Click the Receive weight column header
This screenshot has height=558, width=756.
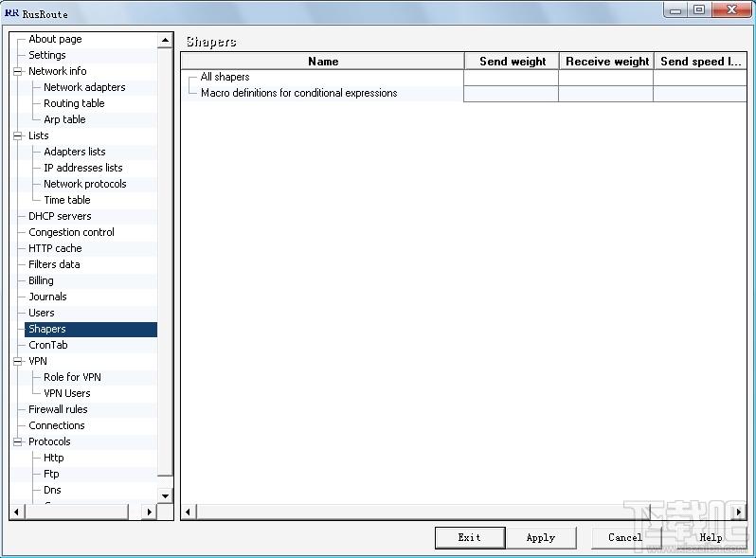point(606,62)
